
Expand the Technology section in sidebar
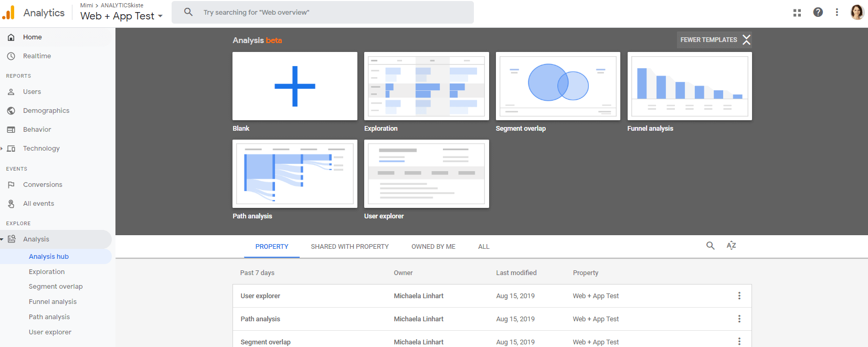pyautogui.click(x=2, y=149)
